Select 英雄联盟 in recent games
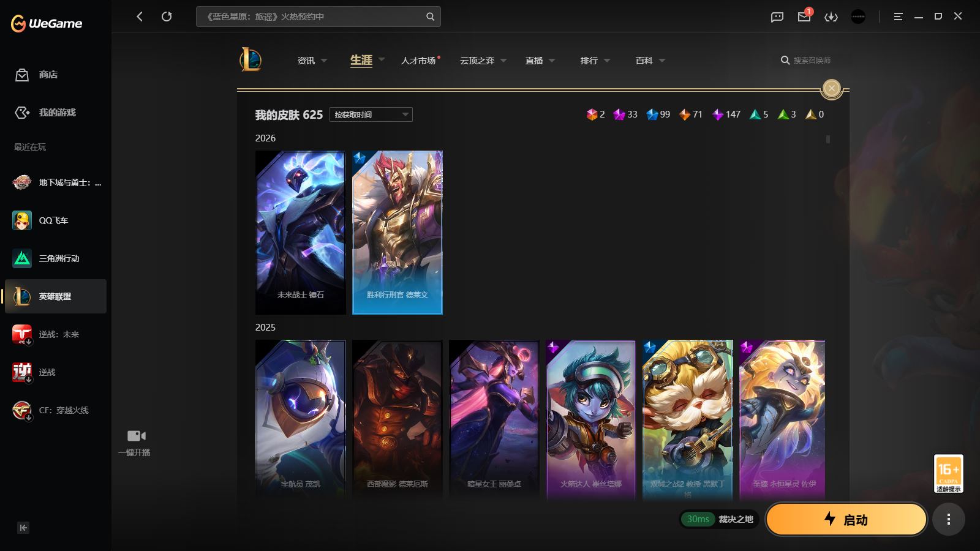 (x=56, y=296)
